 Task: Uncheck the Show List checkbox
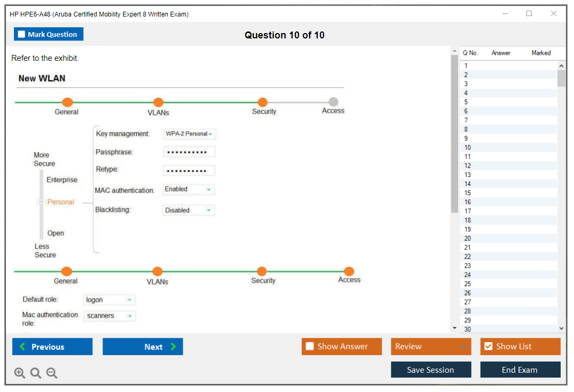pyautogui.click(x=488, y=347)
